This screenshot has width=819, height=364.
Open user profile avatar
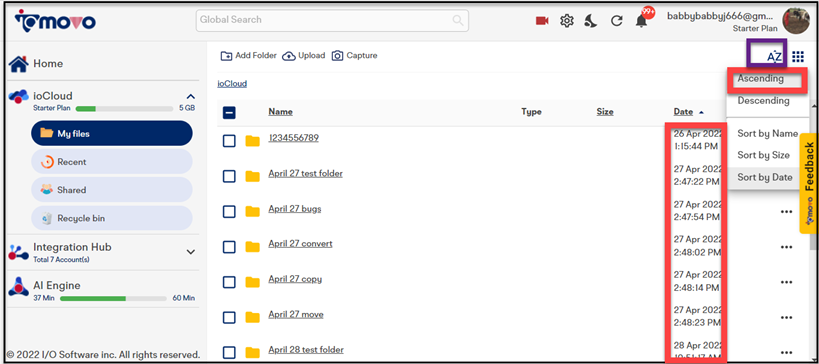click(795, 21)
